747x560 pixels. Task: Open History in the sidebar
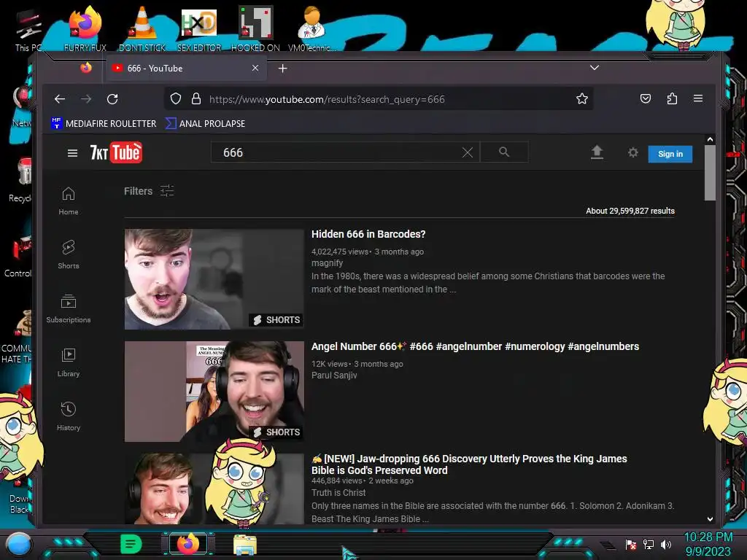68,417
